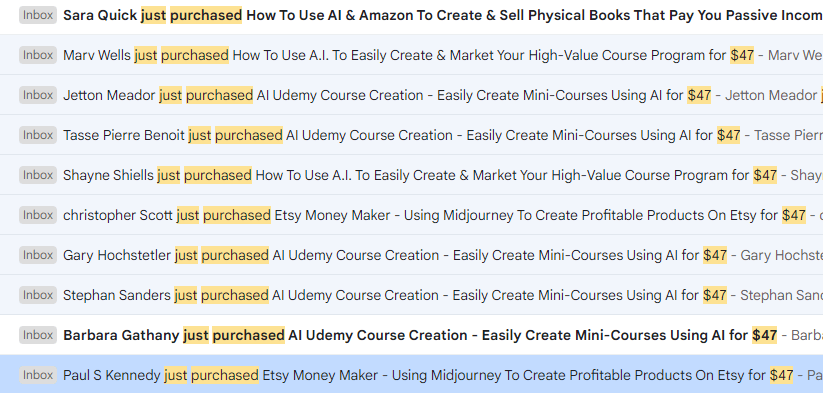Screen dimensions: 823x393
Task: Open Marv Wells' purchase email
Action: tap(412, 55)
